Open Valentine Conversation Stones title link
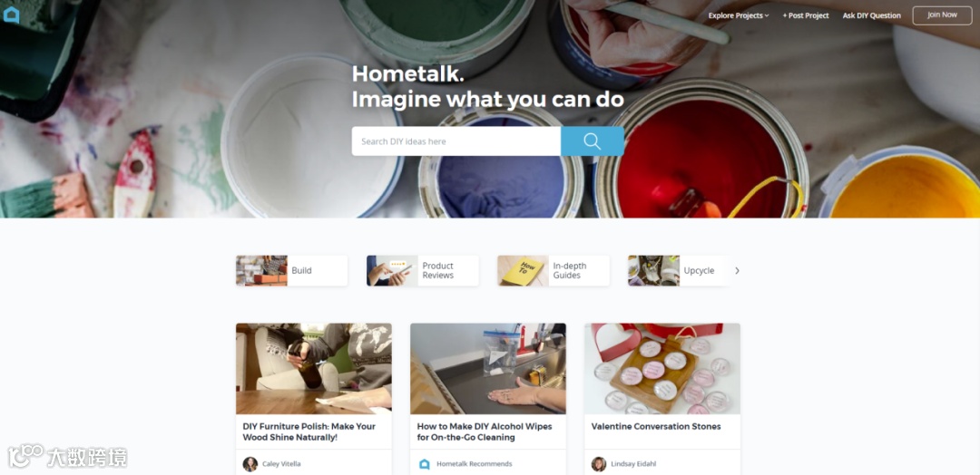The image size is (980, 475). 656,426
